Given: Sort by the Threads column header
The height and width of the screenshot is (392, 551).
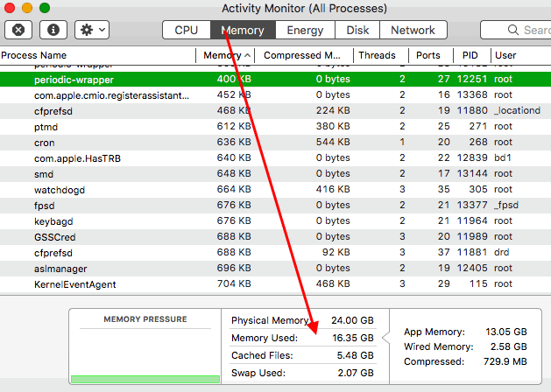Looking at the screenshot, I should (x=381, y=55).
